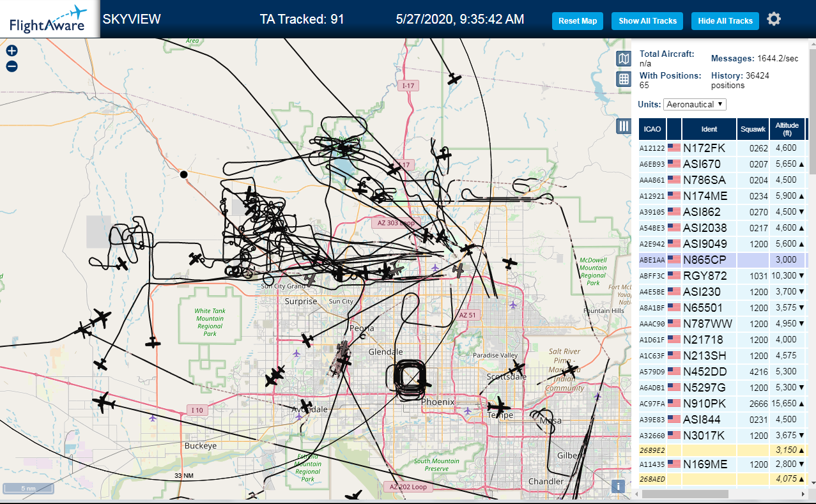Zoom out the map with minus button
This screenshot has height=504, width=816.
12,66
